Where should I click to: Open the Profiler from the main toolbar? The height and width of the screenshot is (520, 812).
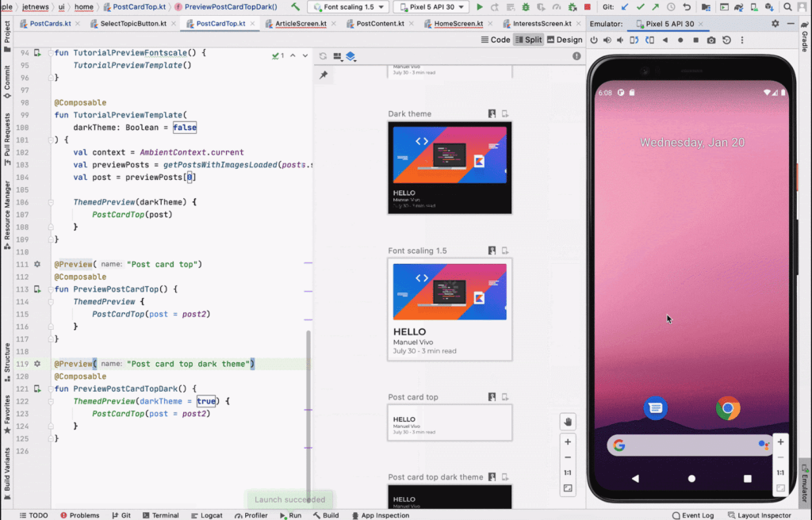(556, 6)
